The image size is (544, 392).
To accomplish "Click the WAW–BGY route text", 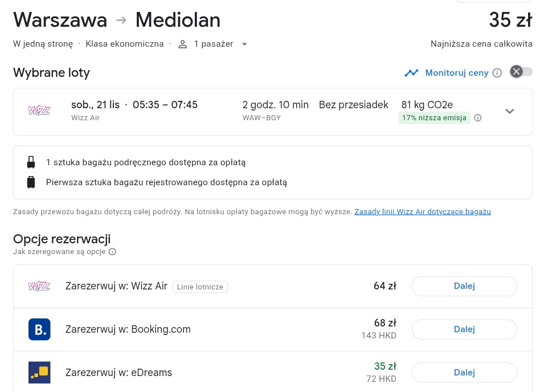I will 261,118.
